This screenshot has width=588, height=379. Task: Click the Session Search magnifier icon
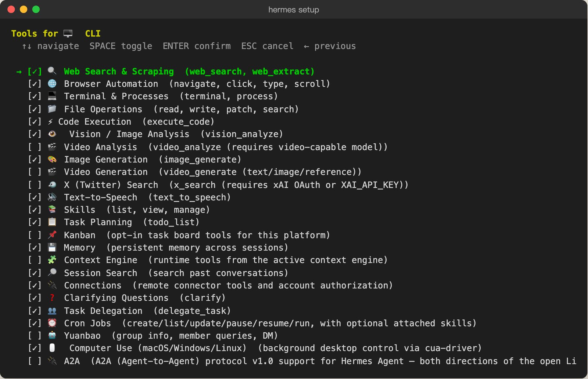52,273
